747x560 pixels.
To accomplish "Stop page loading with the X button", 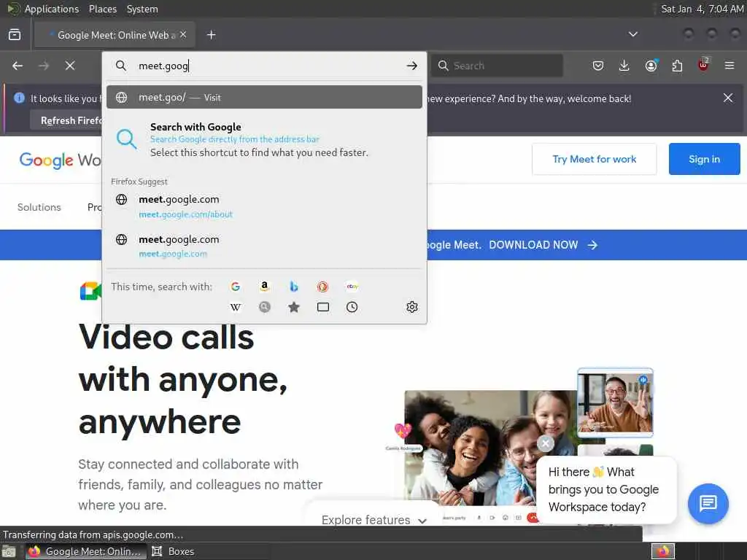I will point(70,66).
